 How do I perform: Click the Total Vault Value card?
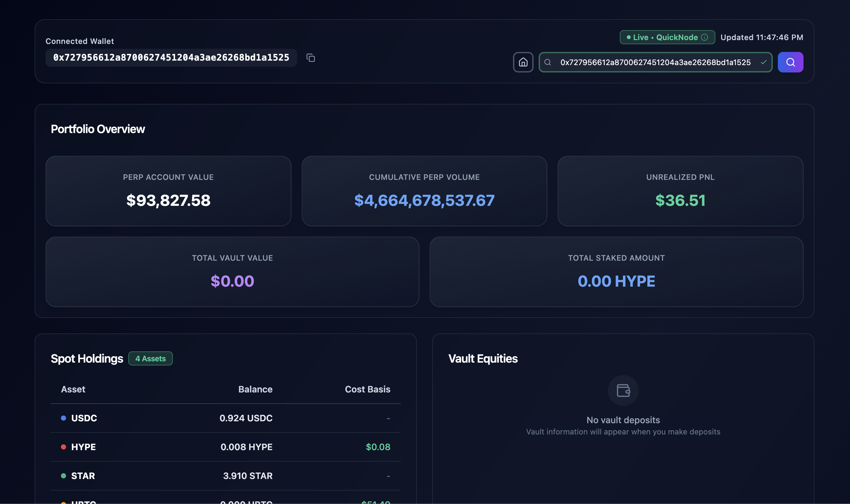tap(232, 272)
